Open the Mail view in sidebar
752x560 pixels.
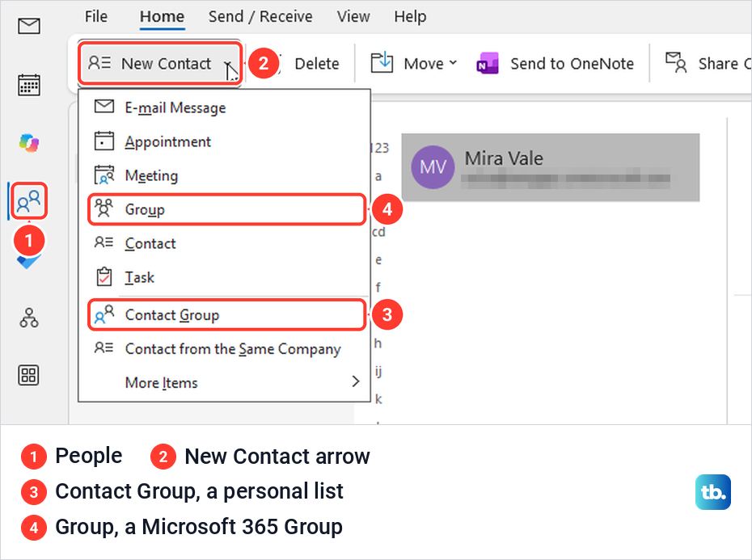pos(29,26)
